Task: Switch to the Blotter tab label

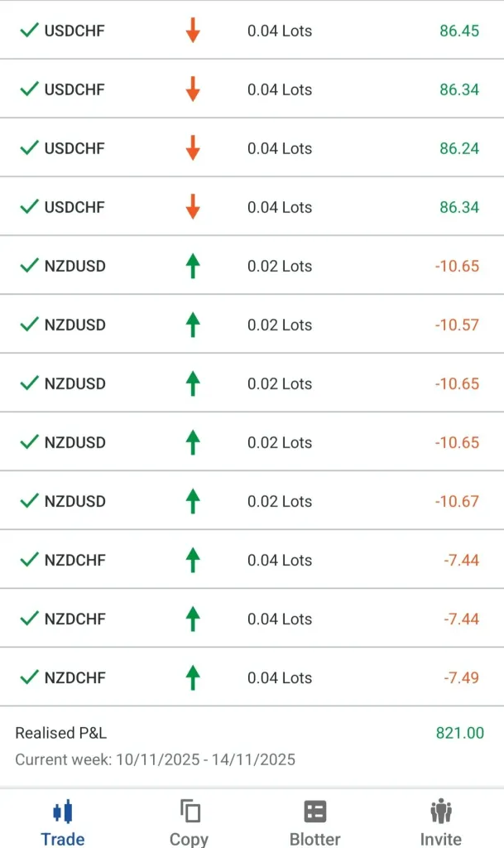Action: point(315,839)
